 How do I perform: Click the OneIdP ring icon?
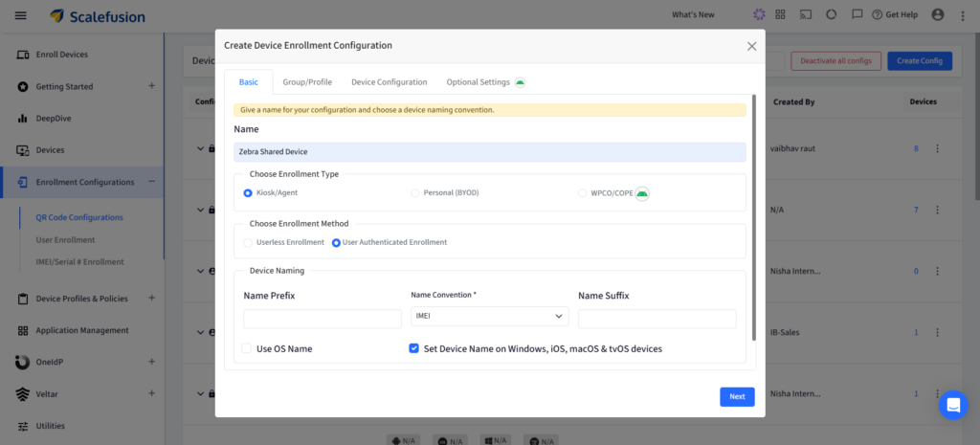click(x=23, y=362)
